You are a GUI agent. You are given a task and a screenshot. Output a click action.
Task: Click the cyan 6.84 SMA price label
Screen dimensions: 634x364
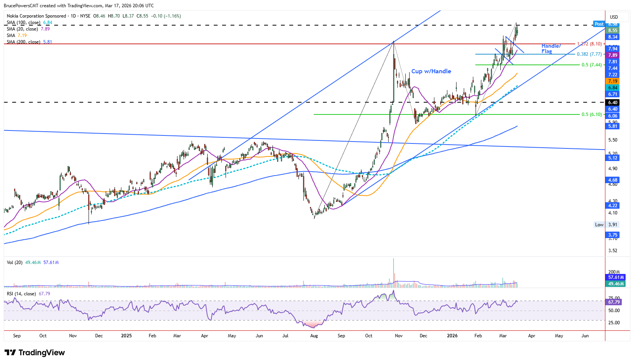[x=613, y=88]
